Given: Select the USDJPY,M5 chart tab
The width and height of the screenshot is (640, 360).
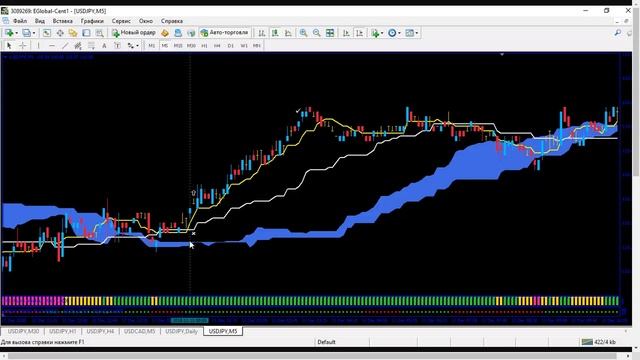Looking at the screenshot, I should click(223, 331).
